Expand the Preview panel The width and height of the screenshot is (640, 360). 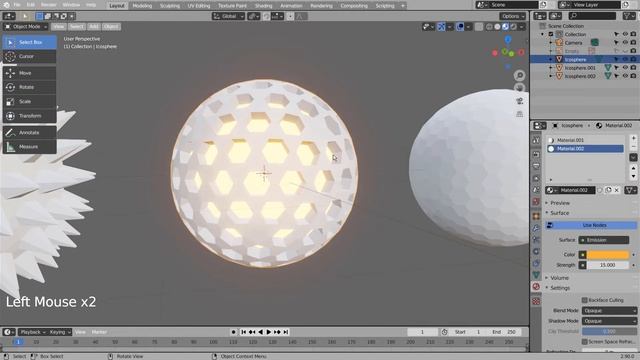pyautogui.click(x=560, y=203)
